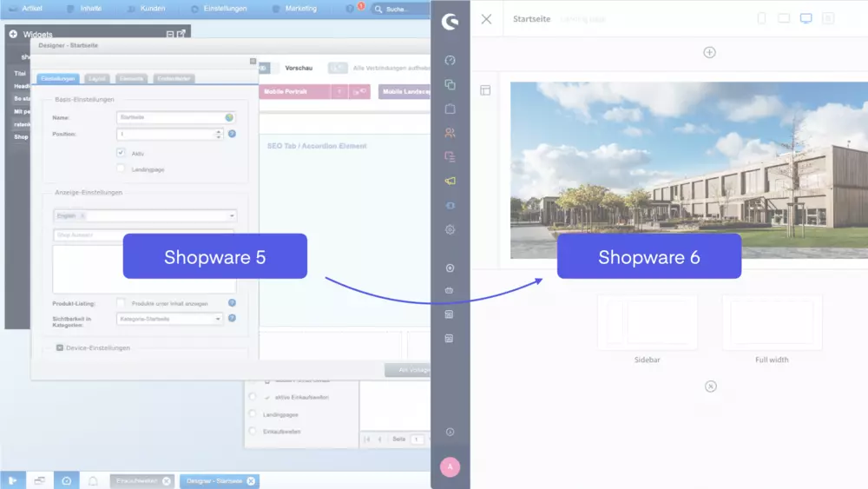Add widget with Widgets plus icon

click(13, 34)
